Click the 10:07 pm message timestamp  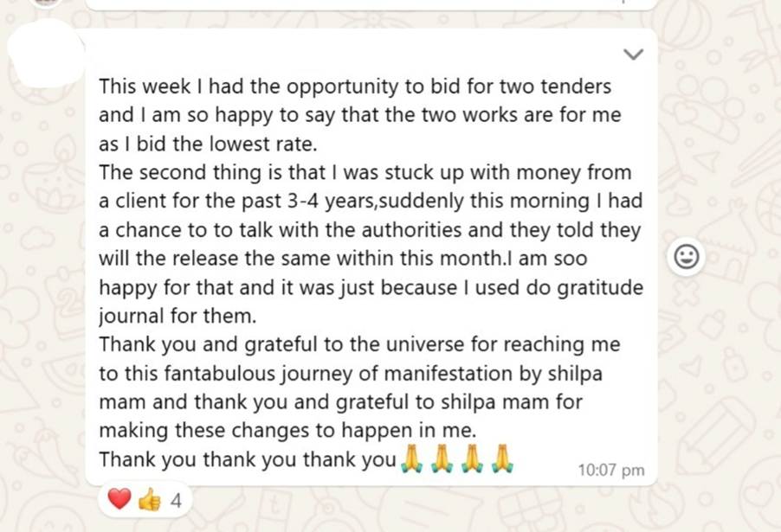click(610, 470)
